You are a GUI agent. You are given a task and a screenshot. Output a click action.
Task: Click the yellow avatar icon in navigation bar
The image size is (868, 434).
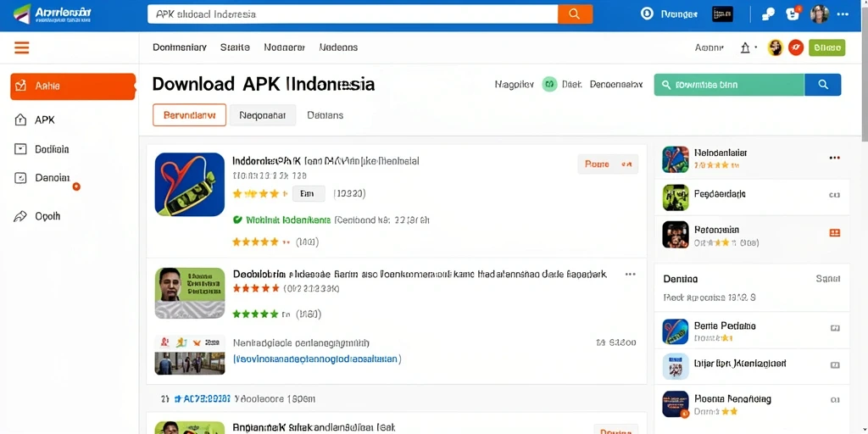776,48
